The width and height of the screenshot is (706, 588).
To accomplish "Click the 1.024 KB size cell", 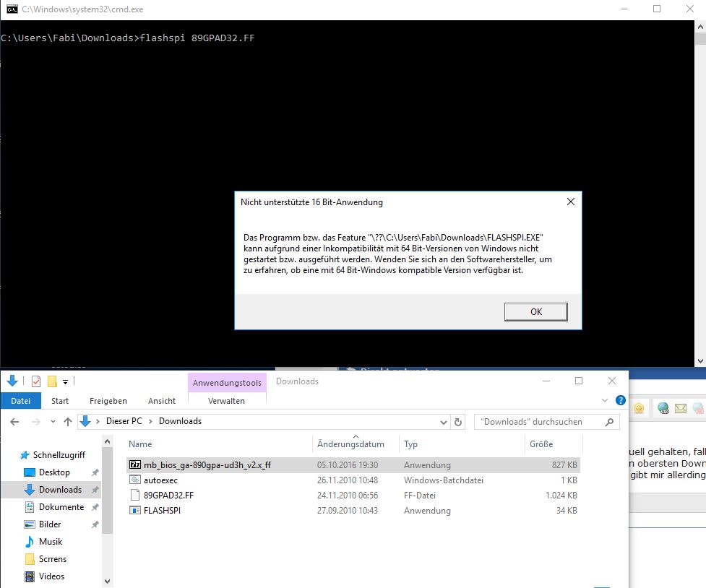I will pos(561,496).
